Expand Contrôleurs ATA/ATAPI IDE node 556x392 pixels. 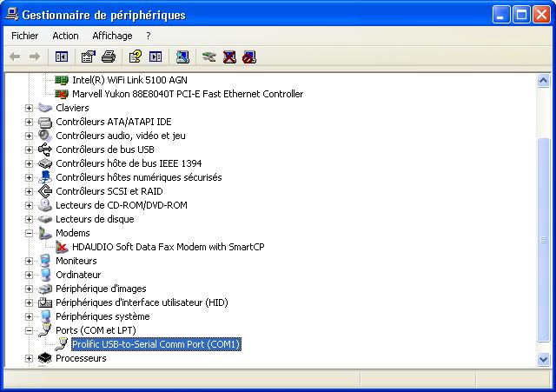point(29,122)
